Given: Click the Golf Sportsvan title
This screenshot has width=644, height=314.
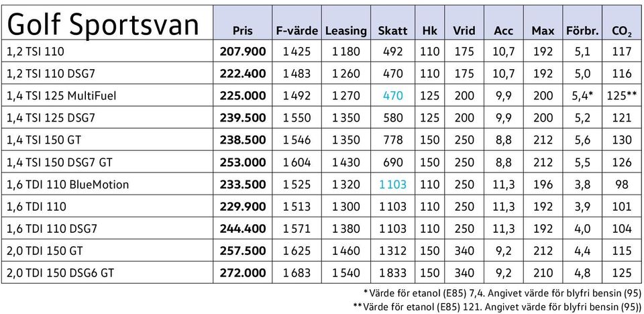Looking at the screenshot, I should pyautogui.click(x=103, y=24).
